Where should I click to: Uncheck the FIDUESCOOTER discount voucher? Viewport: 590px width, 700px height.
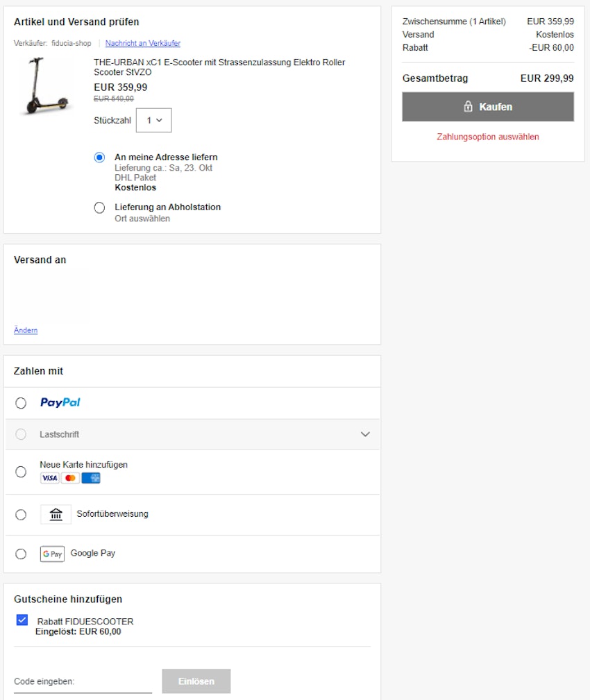21,620
